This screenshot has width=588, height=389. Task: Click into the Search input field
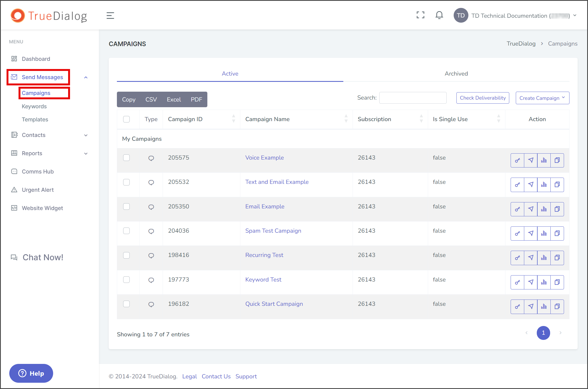413,98
